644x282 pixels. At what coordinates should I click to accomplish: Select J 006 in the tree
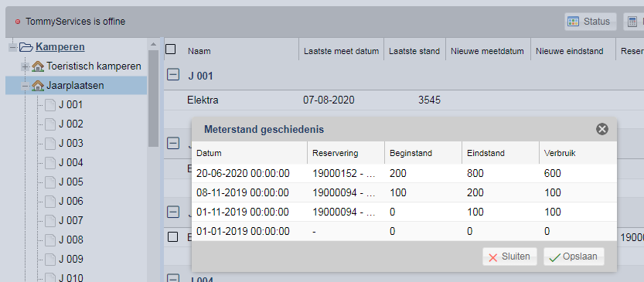(70, 201)
